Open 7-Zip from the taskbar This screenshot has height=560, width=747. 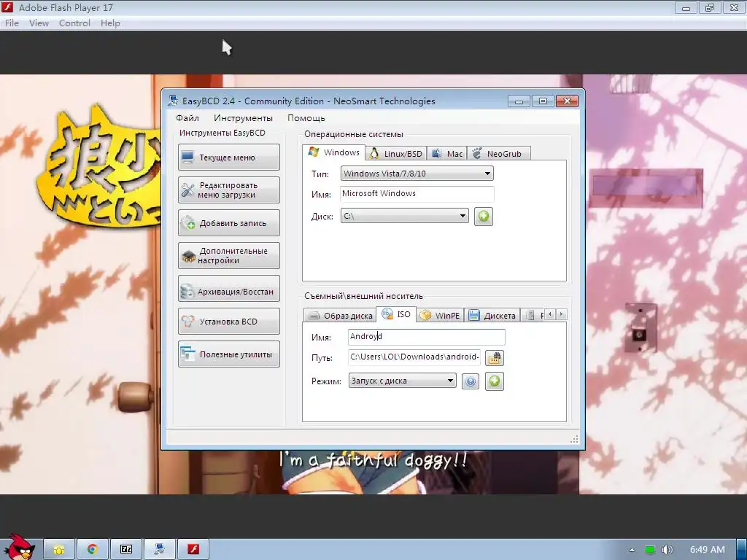point(126,550)
